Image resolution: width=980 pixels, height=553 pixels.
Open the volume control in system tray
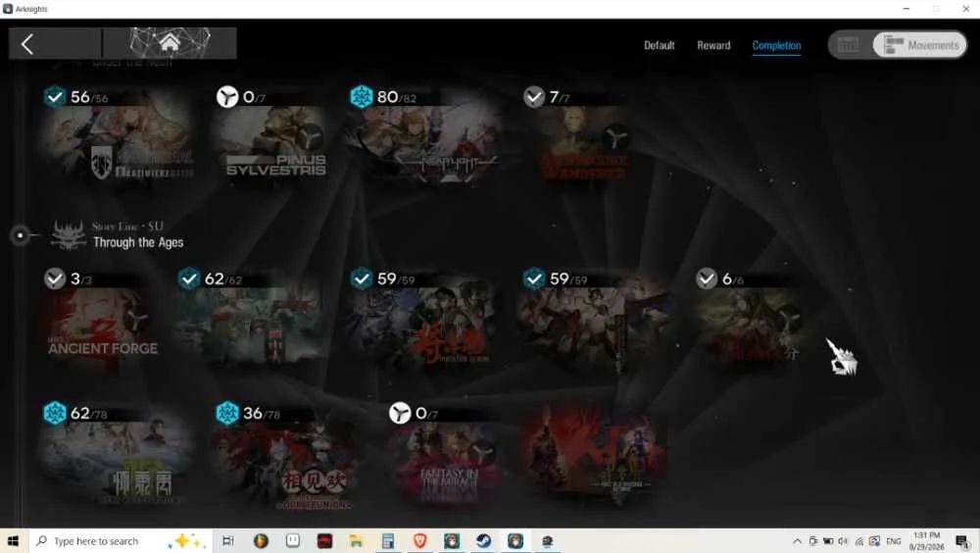click(843, 541)
